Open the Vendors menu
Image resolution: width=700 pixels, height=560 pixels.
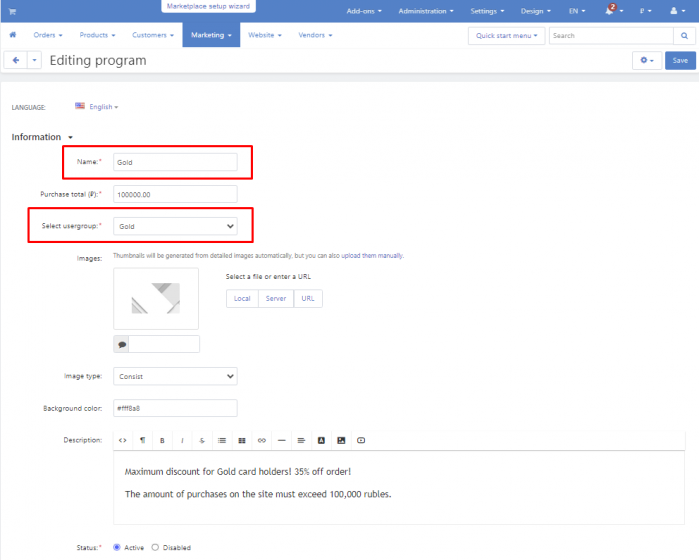[x=315, y=35]
